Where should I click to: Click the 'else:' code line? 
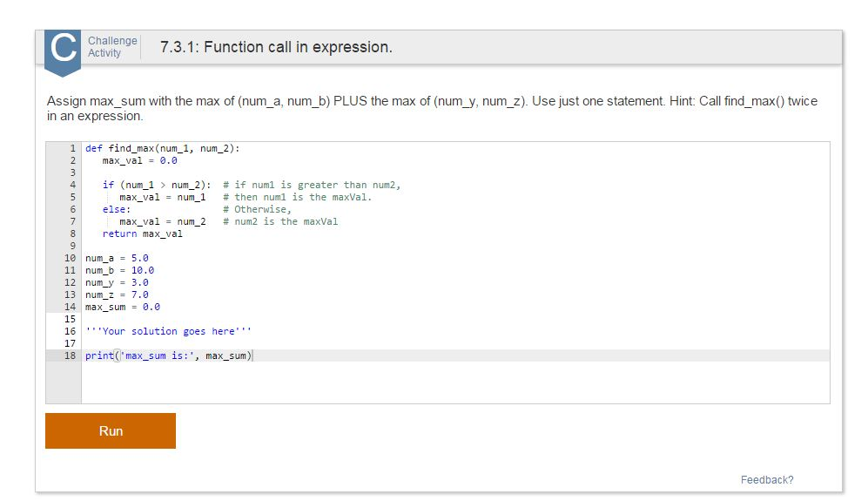117,209
